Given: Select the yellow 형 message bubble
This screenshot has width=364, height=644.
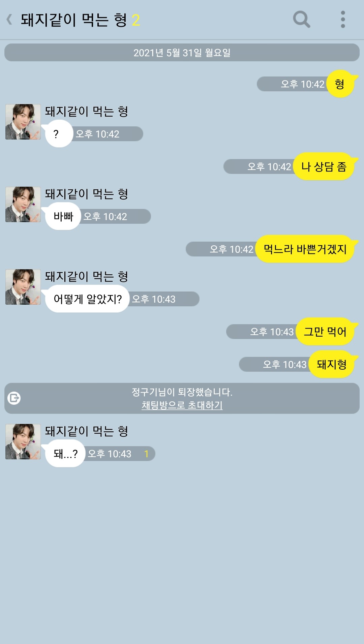Looking at the screenshot, I should [x=340, y=84].
